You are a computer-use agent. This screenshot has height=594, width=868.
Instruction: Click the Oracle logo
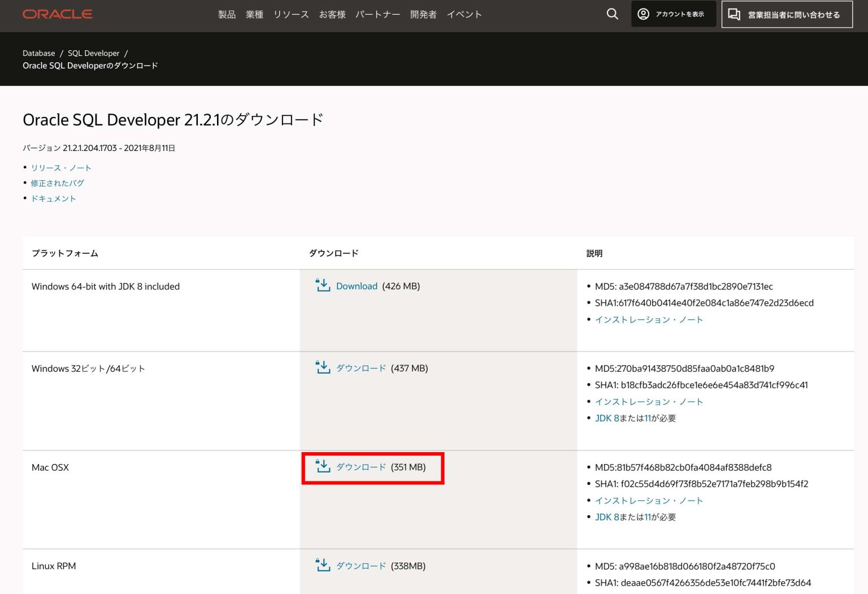(x=57, y=14)
